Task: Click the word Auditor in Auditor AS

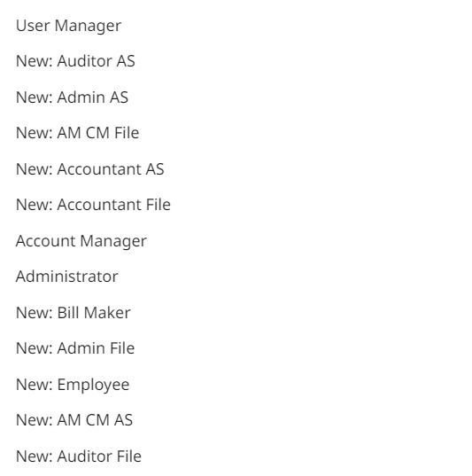Action: pyautogui.click(x=85, y=61)
